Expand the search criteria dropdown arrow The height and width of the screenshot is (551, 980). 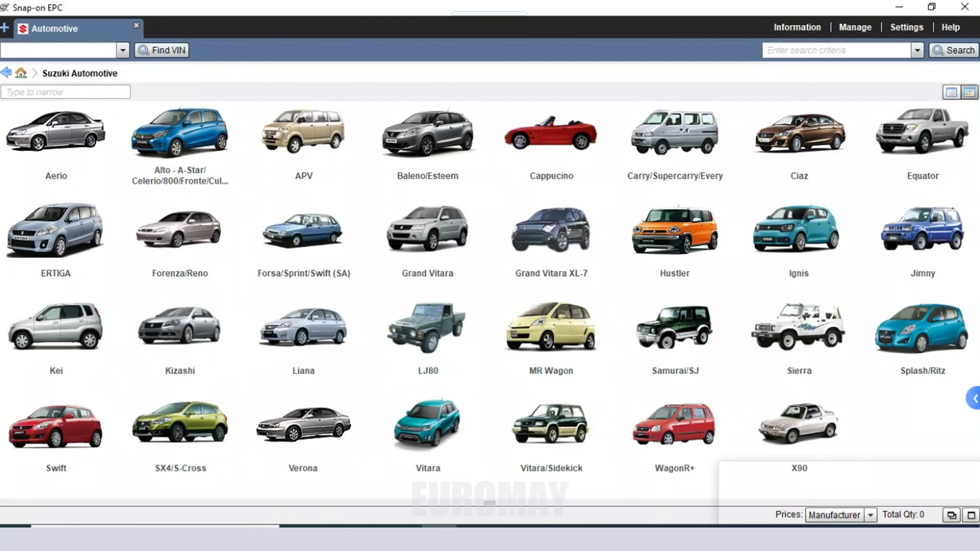click(x=917, y=50)
